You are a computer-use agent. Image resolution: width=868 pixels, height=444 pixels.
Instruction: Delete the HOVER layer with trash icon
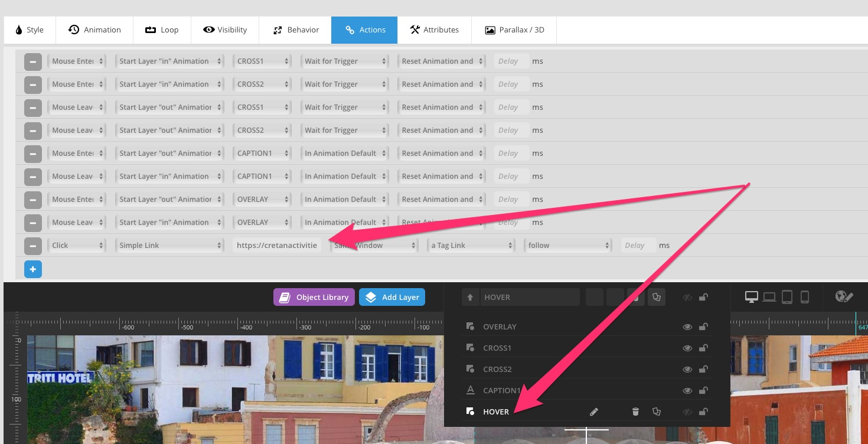tap(635, 412)
